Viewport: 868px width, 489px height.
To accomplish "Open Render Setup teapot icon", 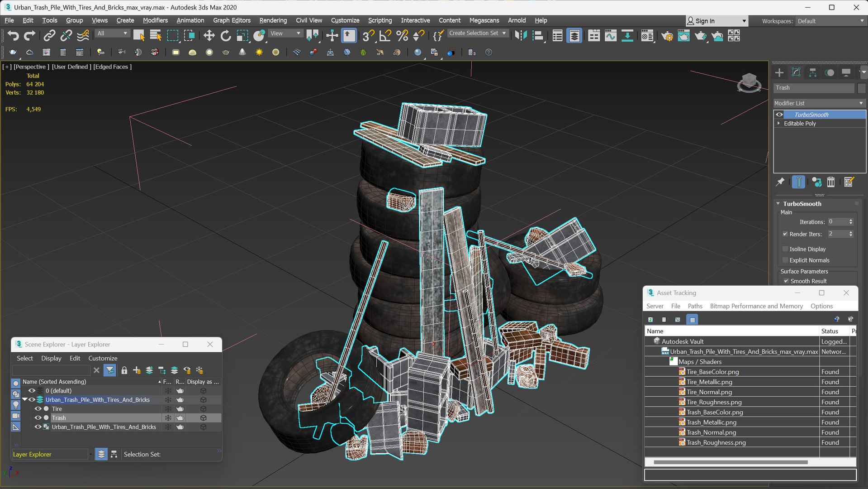I will (x=667, y=36).
